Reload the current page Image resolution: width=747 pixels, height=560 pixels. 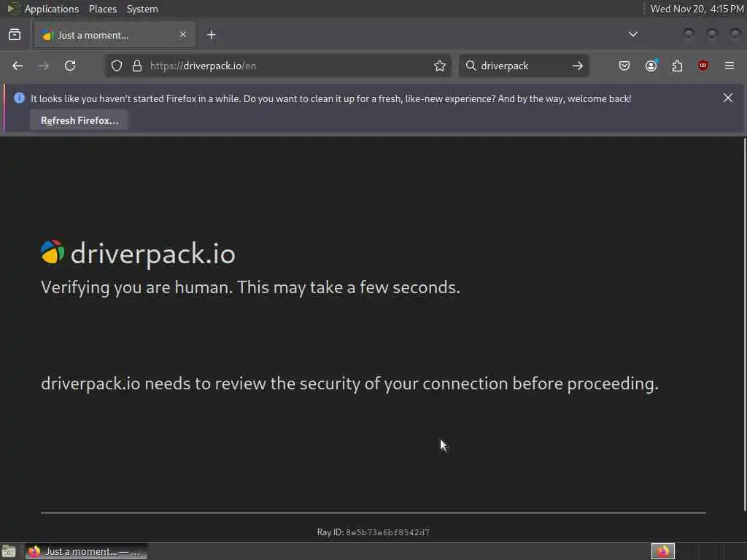(x=70, y=66)
